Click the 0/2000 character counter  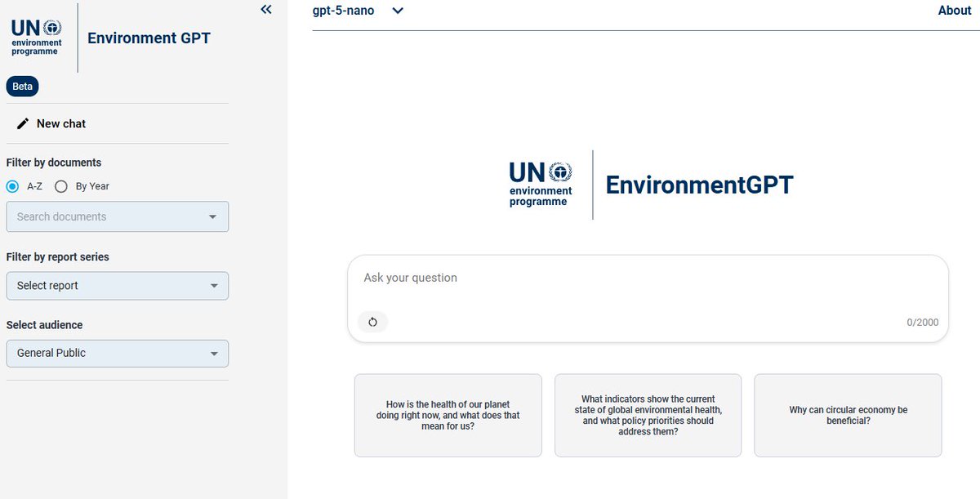point(923,323)
